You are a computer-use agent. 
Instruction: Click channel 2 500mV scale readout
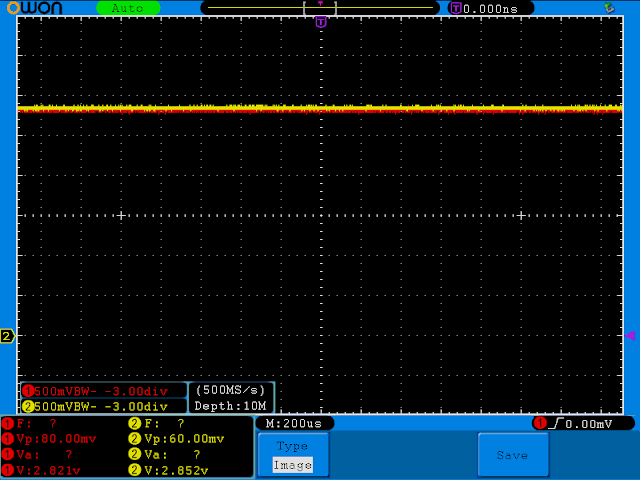point(101,406)
